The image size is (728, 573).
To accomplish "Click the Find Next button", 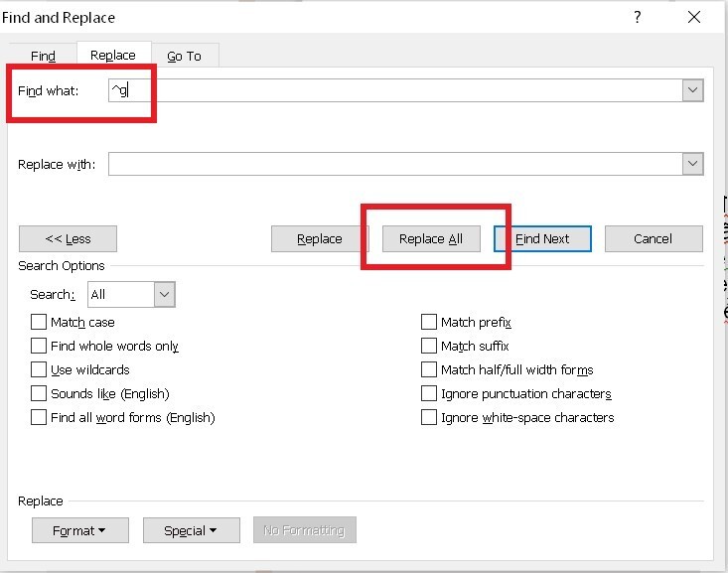I will tap(542, 238).
